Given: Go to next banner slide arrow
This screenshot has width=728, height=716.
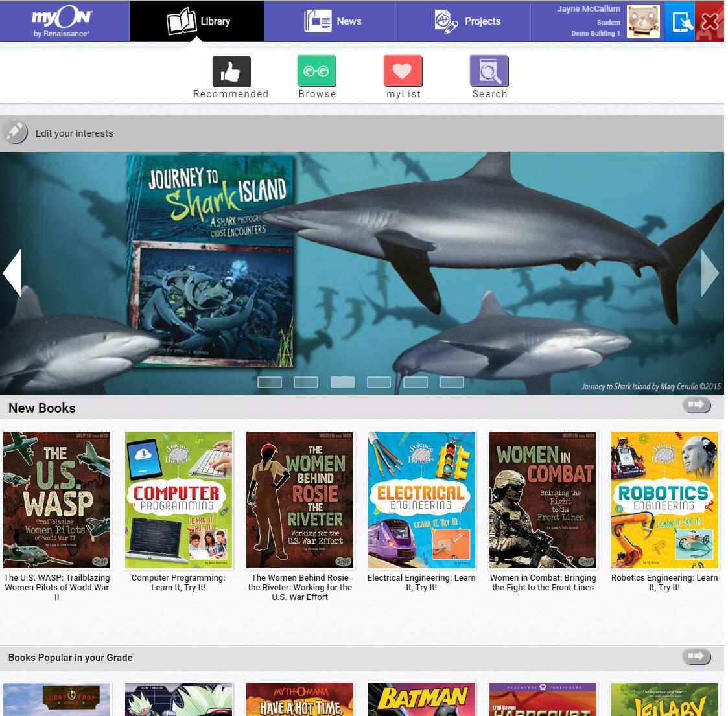Looking at the screenshot, I should [x=710, y=273].
